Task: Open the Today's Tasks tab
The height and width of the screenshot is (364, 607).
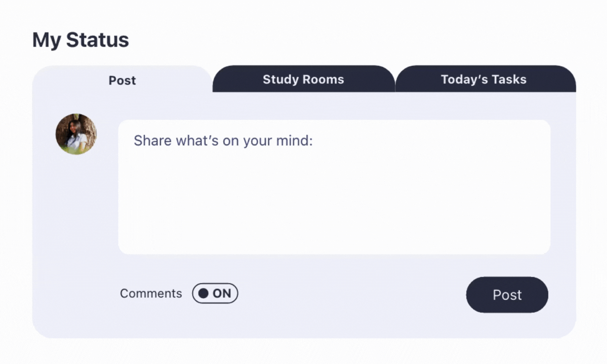Action: (486, 79)
